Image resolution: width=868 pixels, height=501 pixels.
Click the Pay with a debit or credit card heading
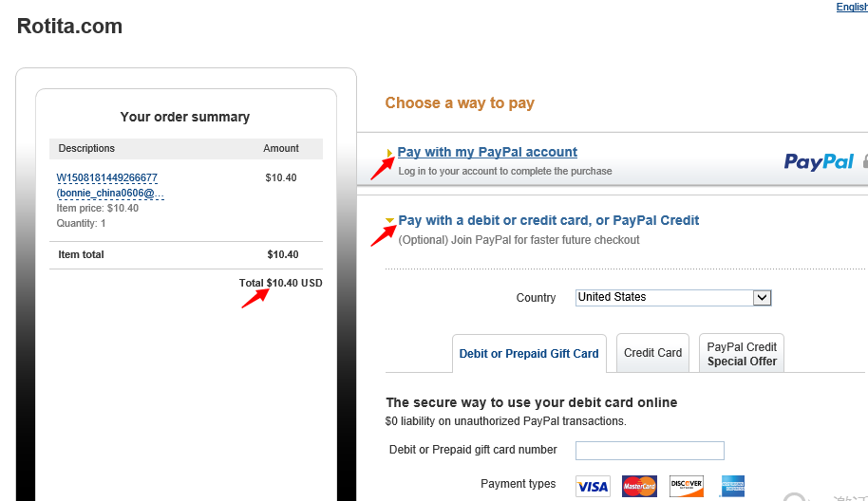point(549,221)
